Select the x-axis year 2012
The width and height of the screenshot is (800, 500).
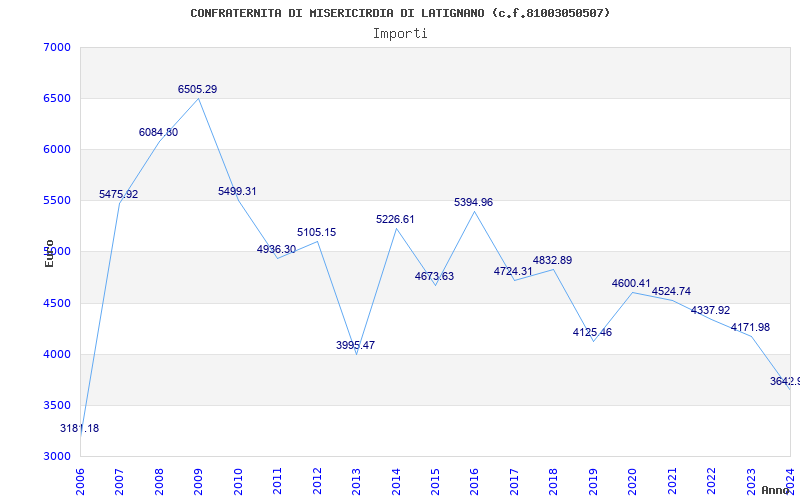[x=317, y=481]
